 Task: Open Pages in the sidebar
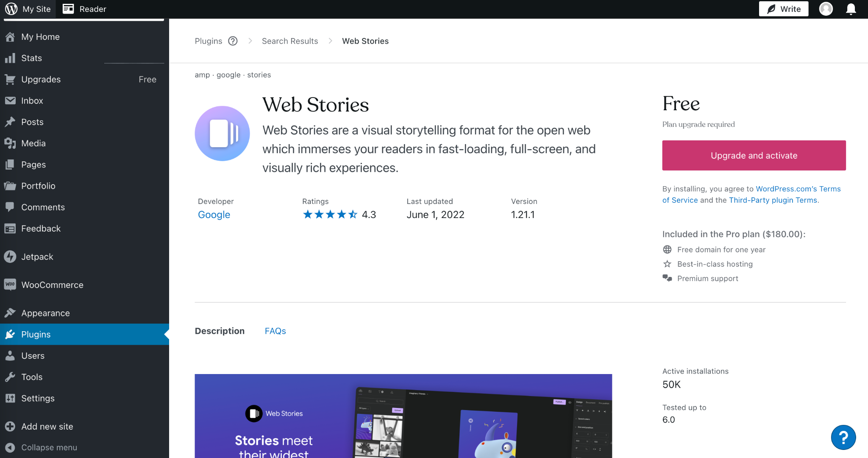(84, 165)
